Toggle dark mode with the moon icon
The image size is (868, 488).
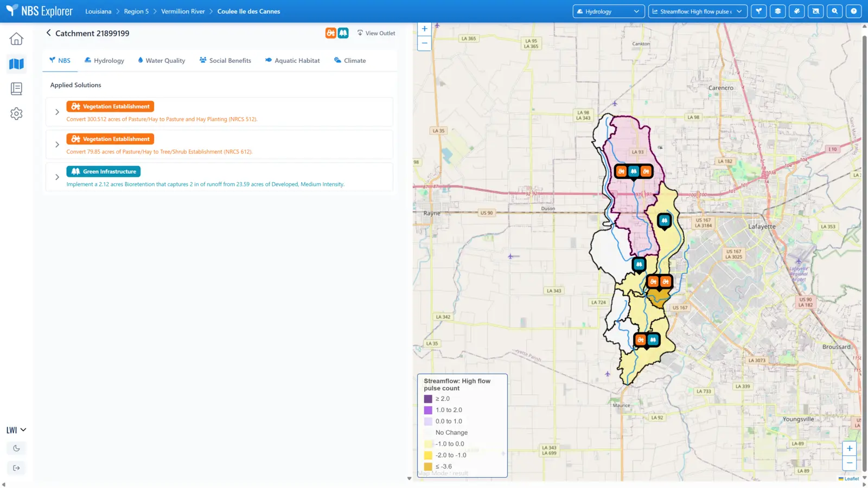16,448
